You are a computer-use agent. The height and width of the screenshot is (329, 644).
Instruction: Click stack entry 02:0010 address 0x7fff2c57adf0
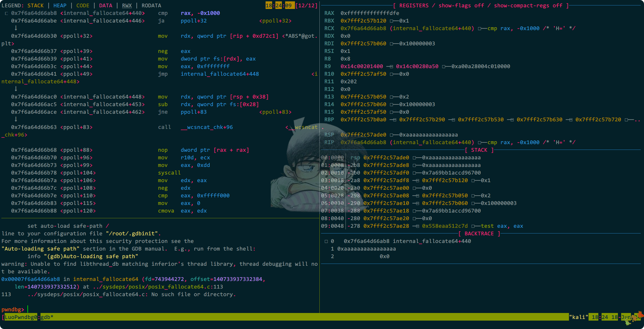coord(386,173)
